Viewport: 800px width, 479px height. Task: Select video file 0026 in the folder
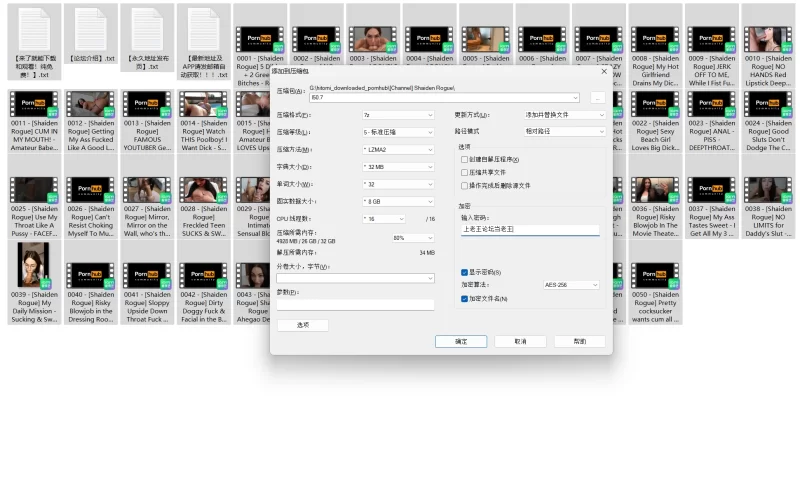point(91,190)
